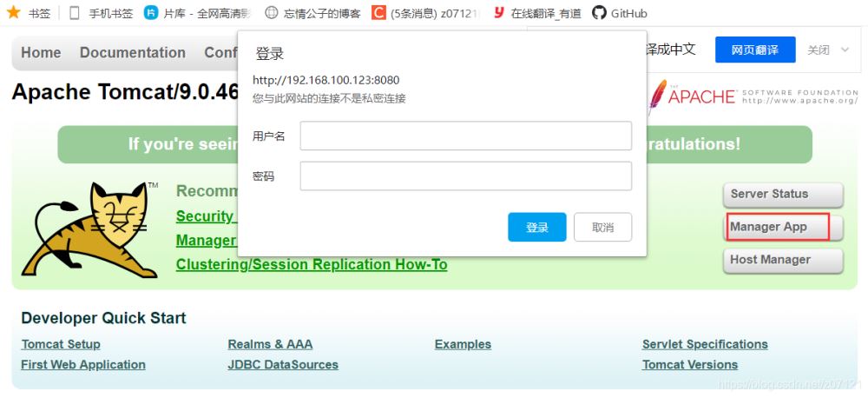Click the 网页翻译 button
This screenshot has height=398, width=868.
[755, 50]
